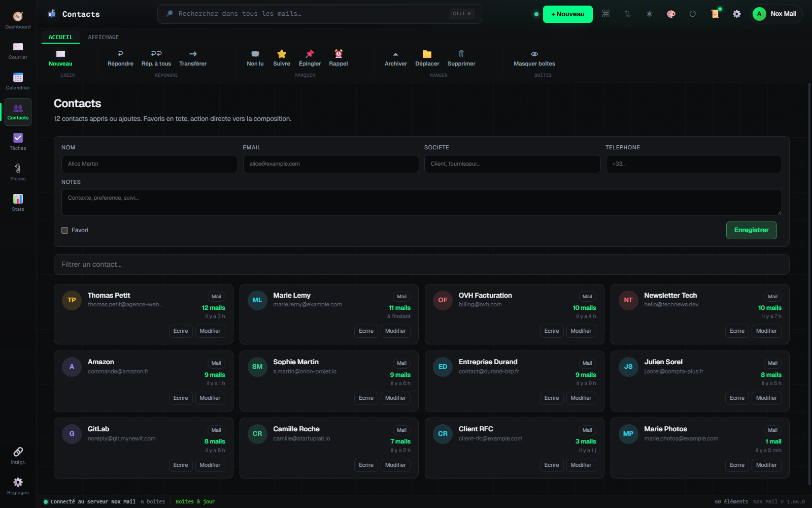Click the search all mails field
812x508 pixels.
point(320,14)
